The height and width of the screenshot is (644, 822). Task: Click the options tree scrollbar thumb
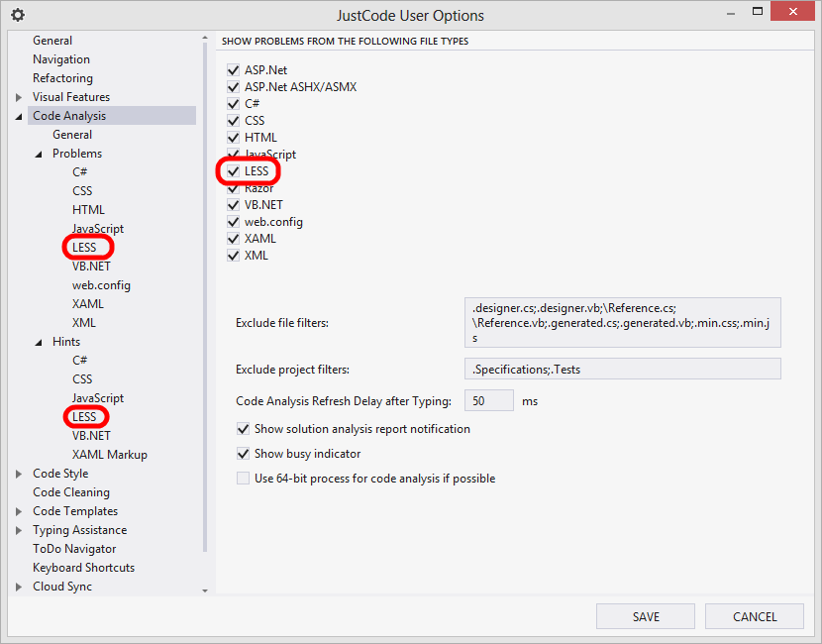coord(205,297)
